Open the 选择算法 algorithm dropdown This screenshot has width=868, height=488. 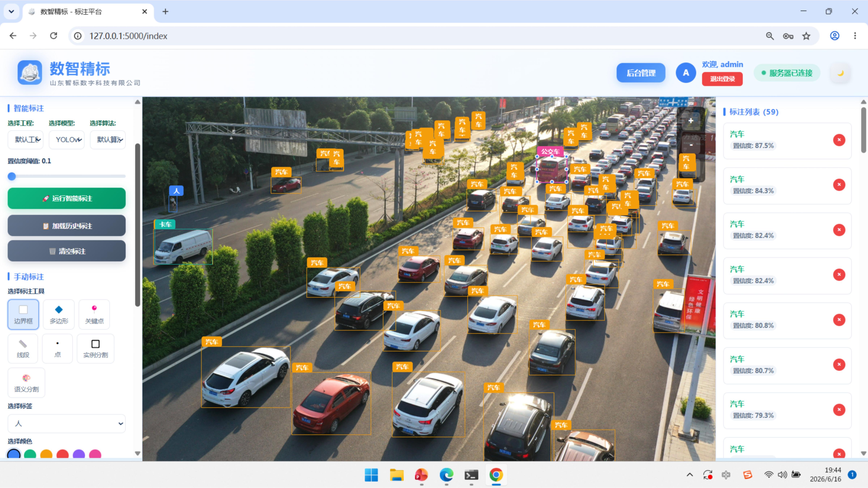pos(108,139)
